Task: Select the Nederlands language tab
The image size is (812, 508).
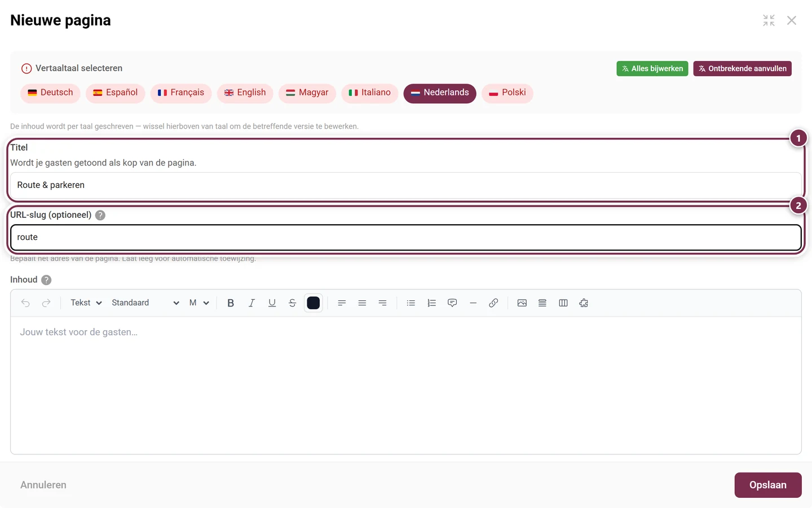Action: tap(440, 93)
